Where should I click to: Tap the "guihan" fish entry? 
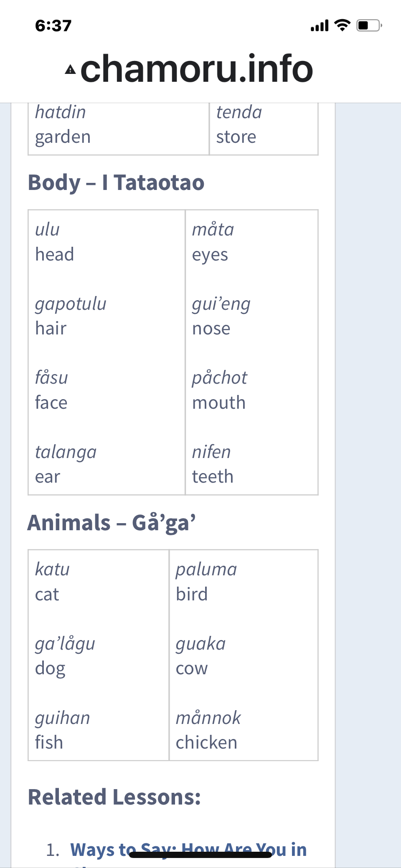click(x=62, y=718)
